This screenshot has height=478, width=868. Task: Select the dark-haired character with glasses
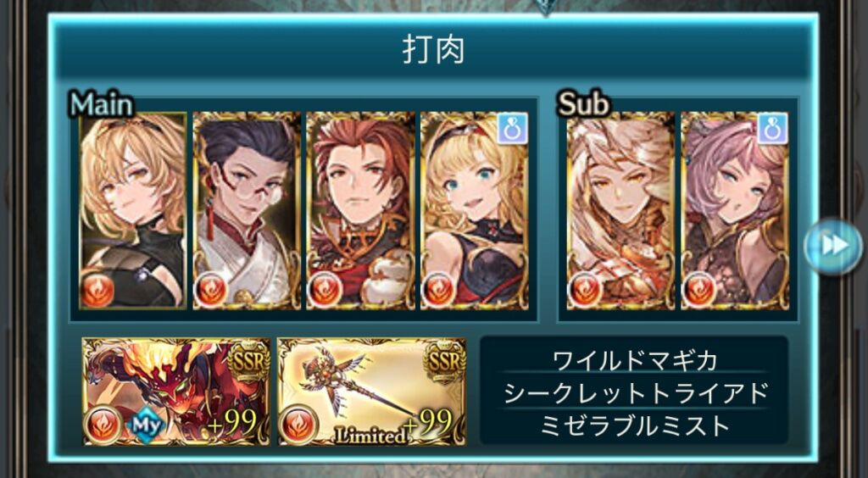247,211
